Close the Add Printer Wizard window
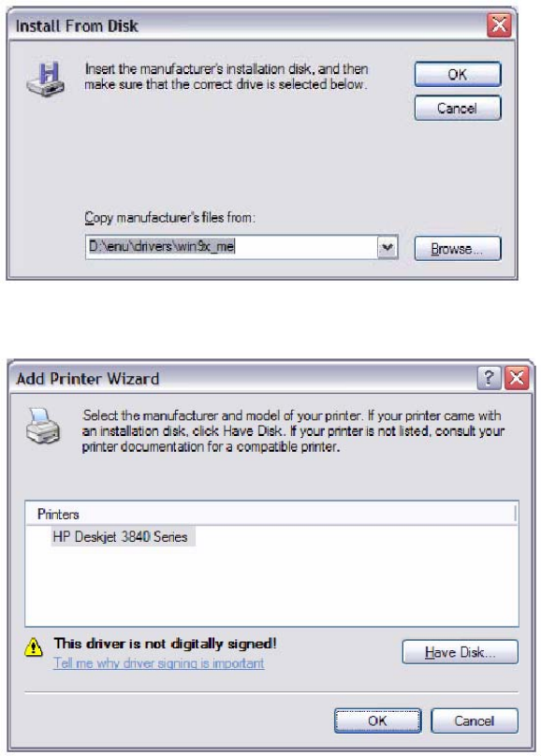 point(517,377)
